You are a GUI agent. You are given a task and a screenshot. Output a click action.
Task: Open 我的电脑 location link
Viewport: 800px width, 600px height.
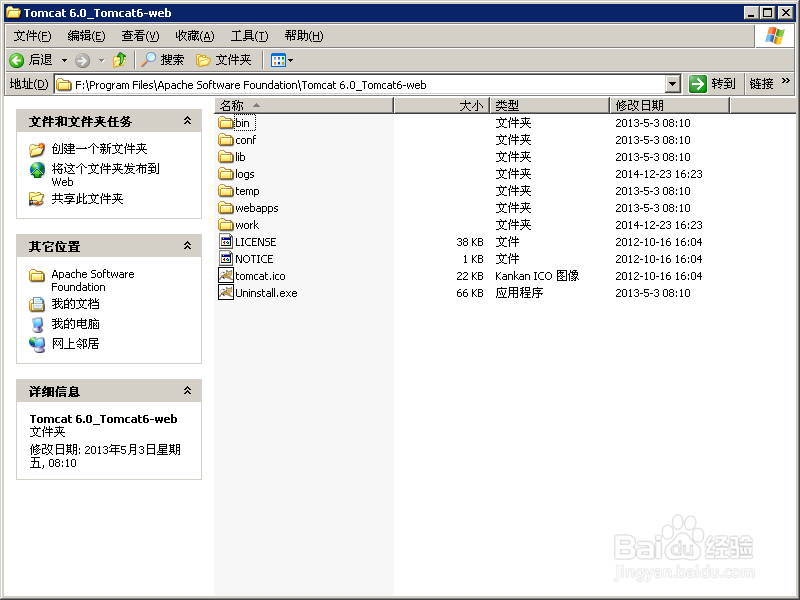click(76, 323)
